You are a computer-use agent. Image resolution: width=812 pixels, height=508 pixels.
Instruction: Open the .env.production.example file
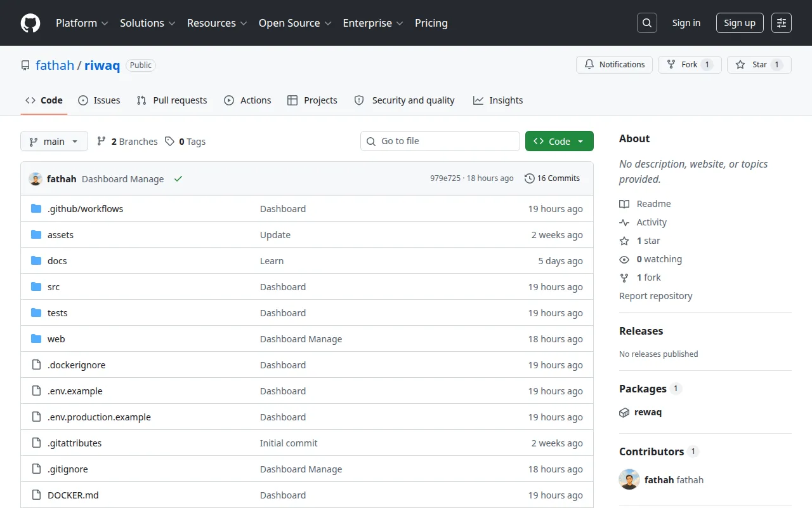[99, 417]
